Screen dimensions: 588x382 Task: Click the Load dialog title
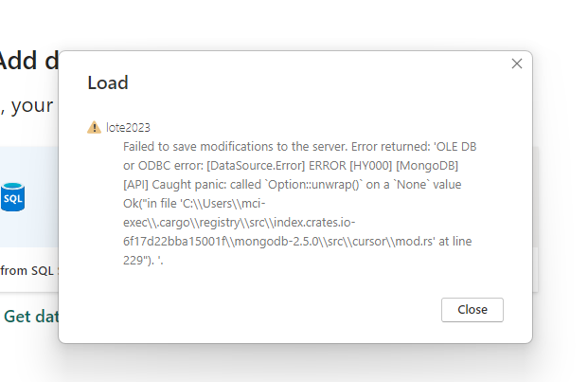tap(108, 82)
